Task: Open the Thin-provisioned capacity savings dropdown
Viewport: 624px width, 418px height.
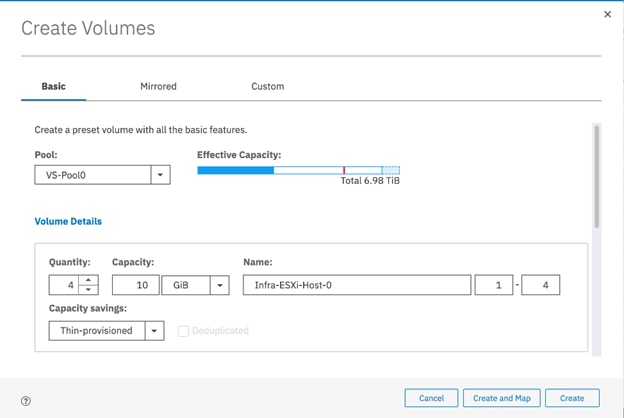Action: (106, 331)
